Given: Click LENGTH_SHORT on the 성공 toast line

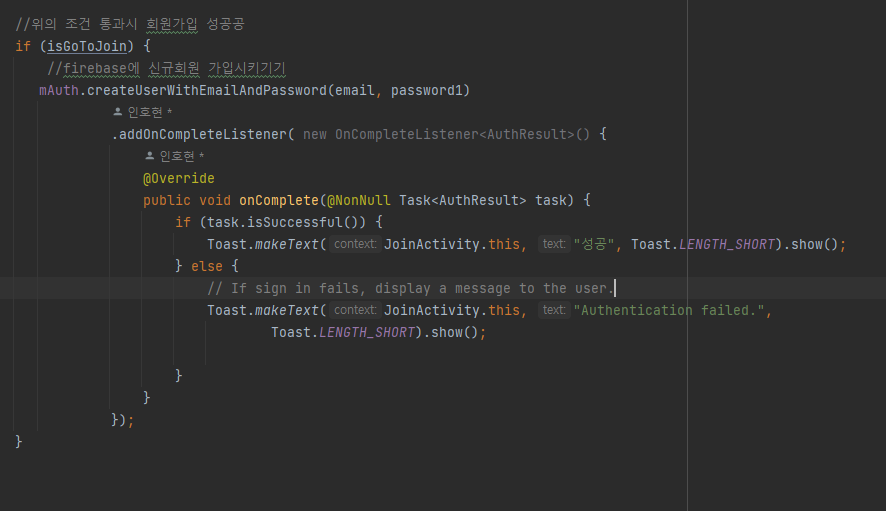Looking at the screenshot, I should 727,244.
